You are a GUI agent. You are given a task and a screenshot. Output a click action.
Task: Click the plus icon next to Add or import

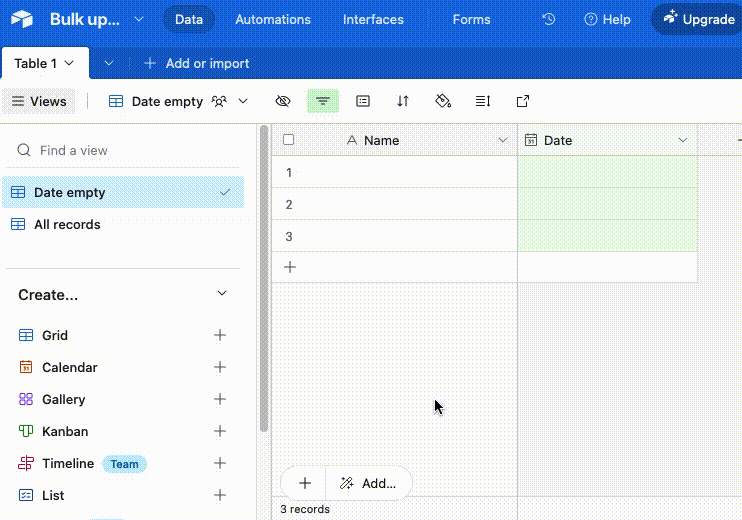tap(150, 63)
